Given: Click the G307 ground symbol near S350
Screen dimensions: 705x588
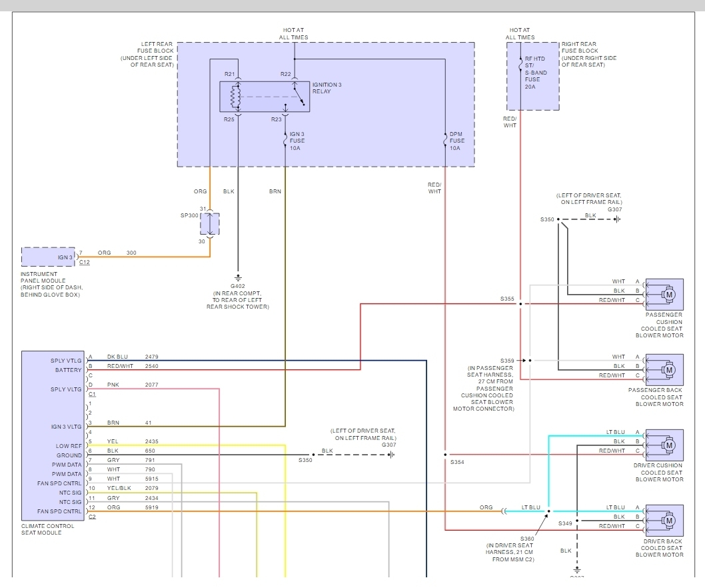Looking at the screenshot, I should pos(618,219).
